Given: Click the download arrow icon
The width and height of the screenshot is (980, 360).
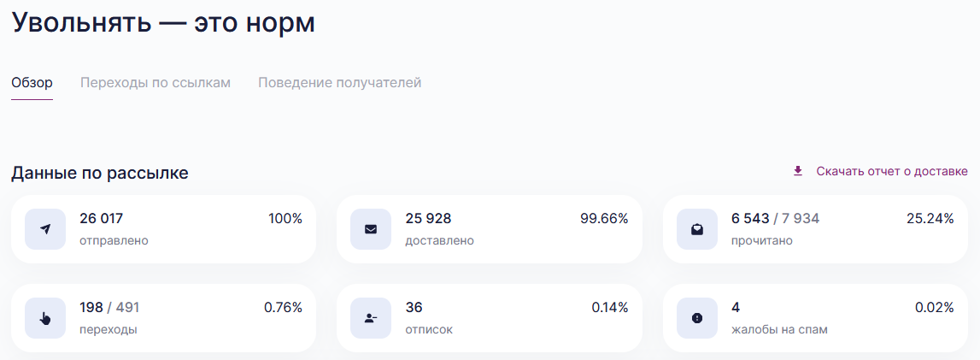Looking at the screenshot, I should (x=797, y=171).
